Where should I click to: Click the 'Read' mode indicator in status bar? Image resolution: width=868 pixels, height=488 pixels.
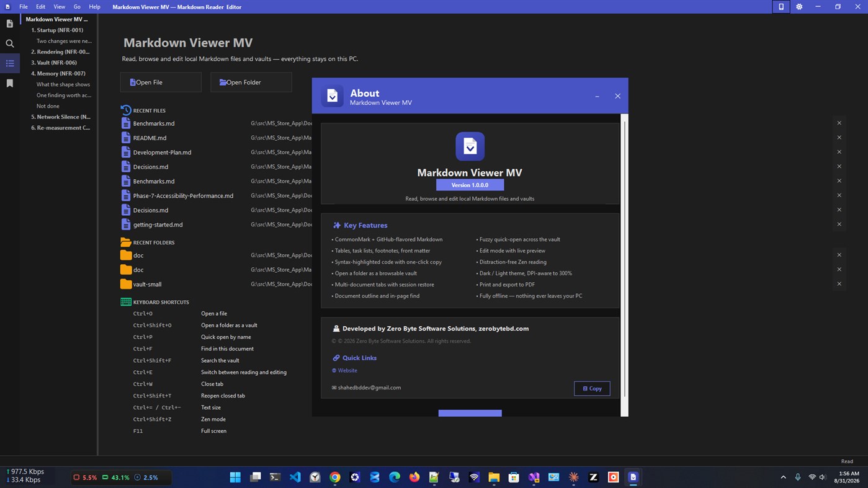847,461
